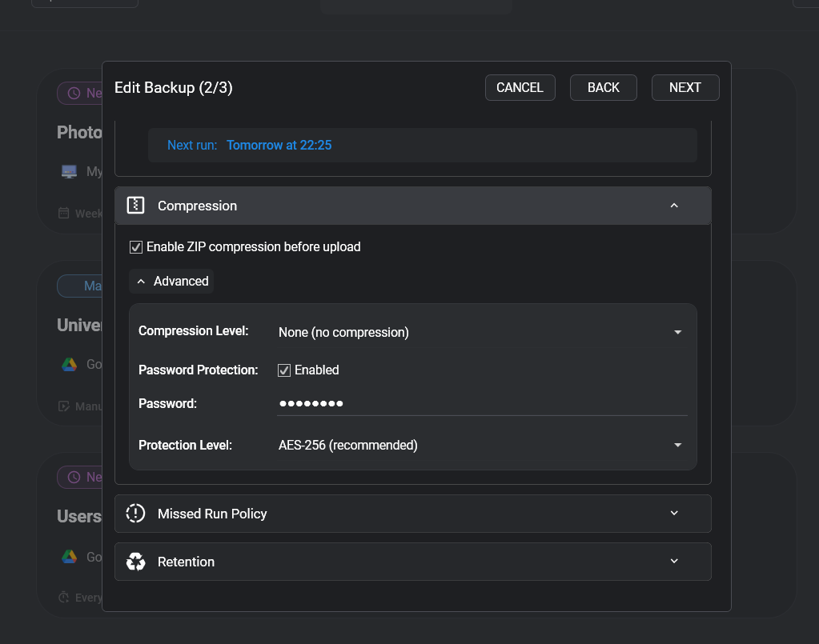Screen dimensions: 819x644
Task: Click the Next run time text
Action: [x=279, y=145]
